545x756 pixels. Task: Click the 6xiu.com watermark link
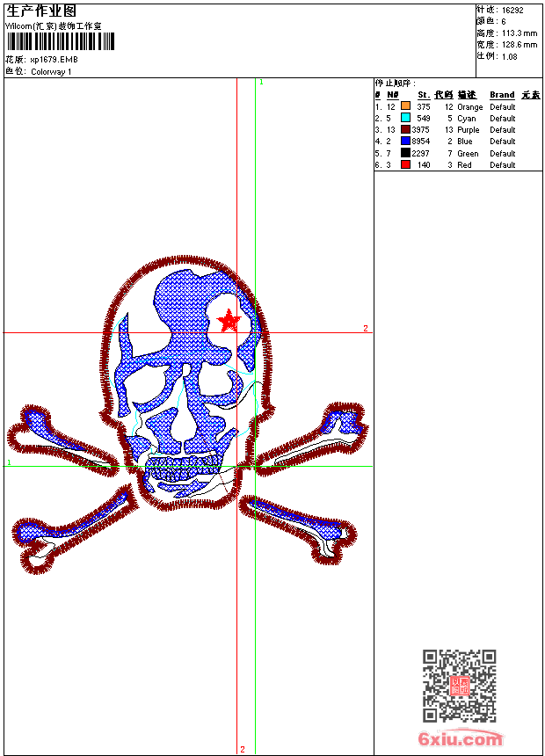[460, 739]
